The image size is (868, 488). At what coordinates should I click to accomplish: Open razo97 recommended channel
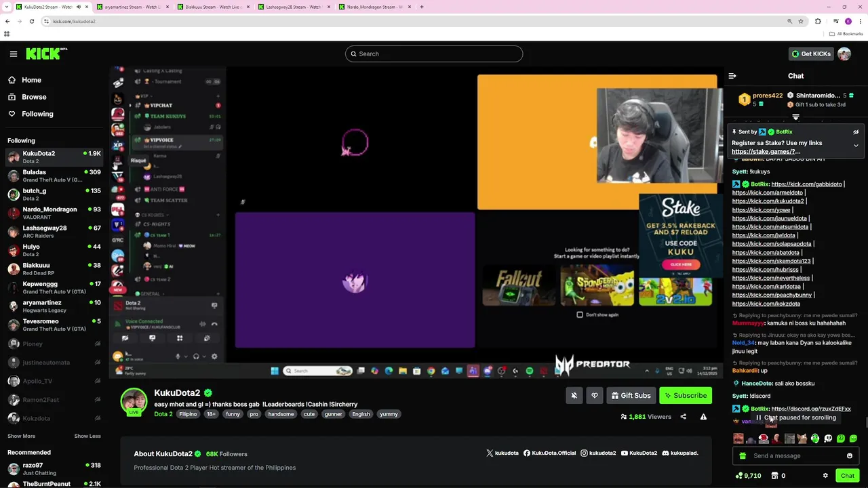(x=54, y=468)
